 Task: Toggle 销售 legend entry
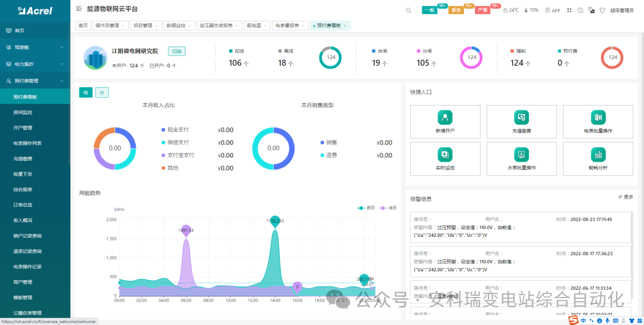coord(329,143)
